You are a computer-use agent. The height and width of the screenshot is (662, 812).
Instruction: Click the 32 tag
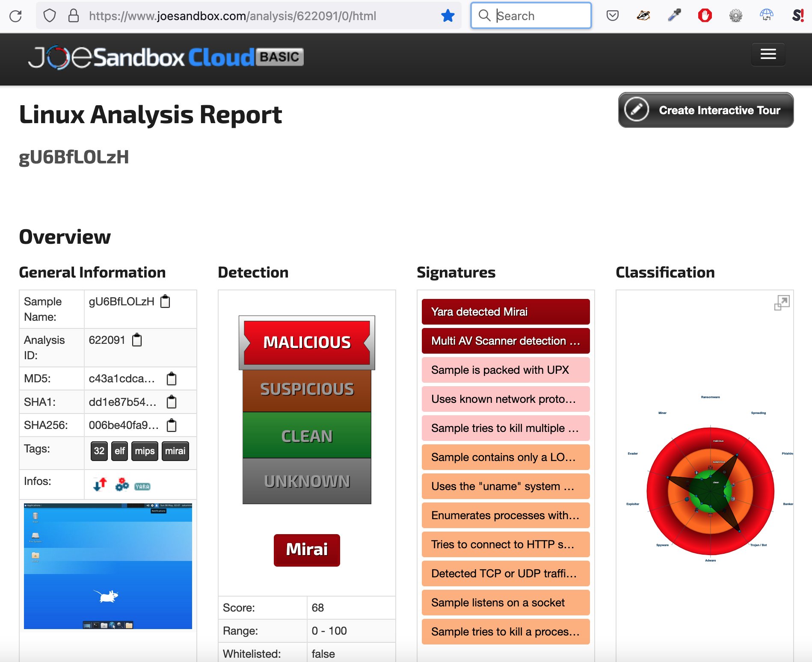pos(99,451)
